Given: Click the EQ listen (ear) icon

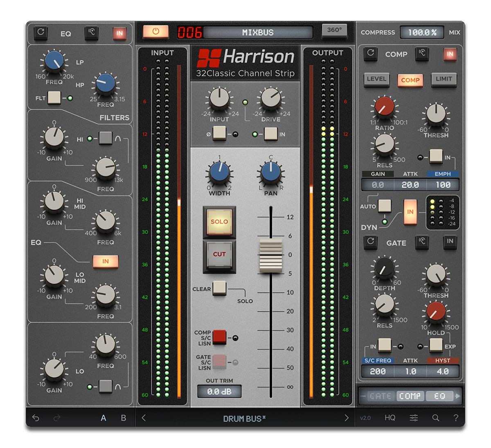Looking at the screenshot, I should point(92,32).
